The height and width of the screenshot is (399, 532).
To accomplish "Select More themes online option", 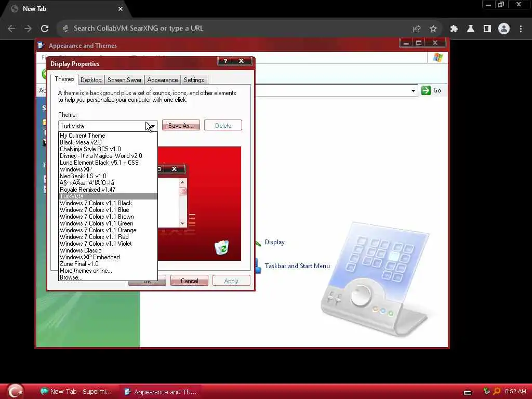I will pos(108,271).
